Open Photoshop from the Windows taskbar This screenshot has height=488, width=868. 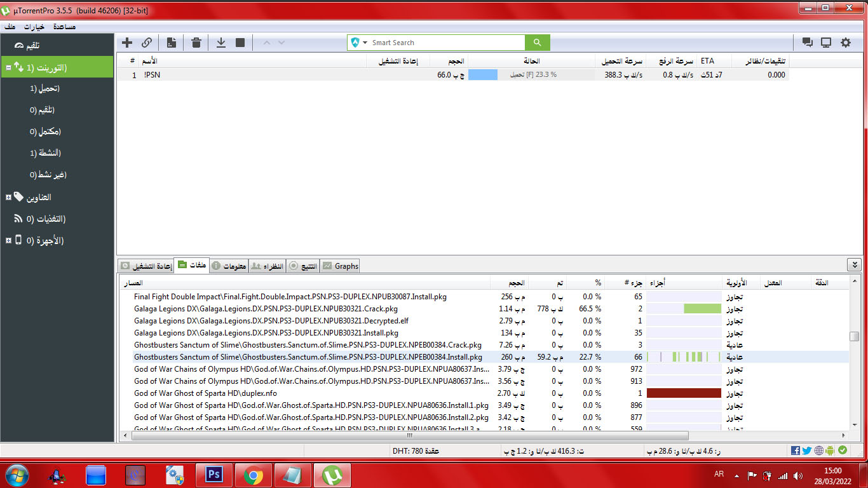tap(214, 475)
